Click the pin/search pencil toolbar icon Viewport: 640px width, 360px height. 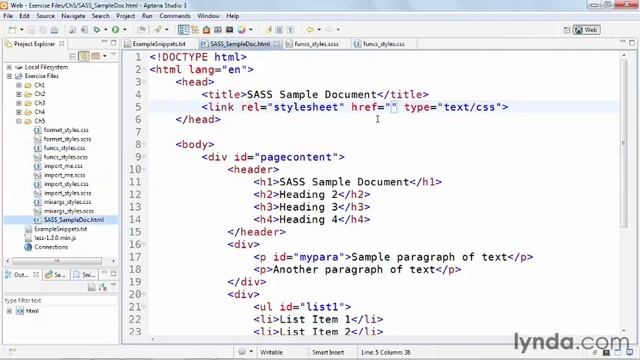click(x=158, y=29)
